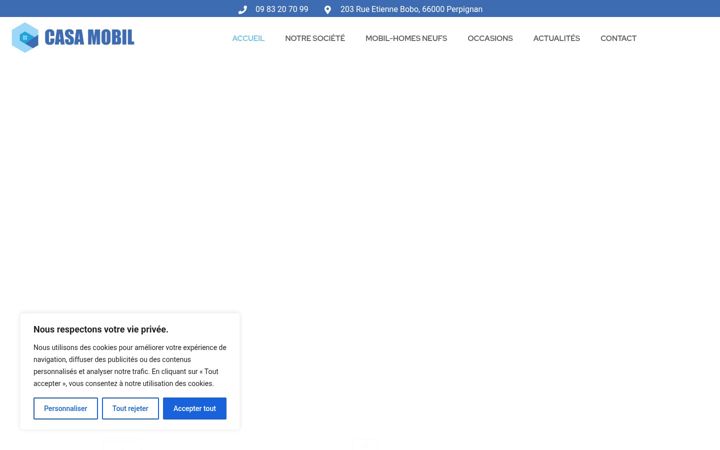Click the cookie paragraph starting "Nous utilisons des cookies"

130,366
